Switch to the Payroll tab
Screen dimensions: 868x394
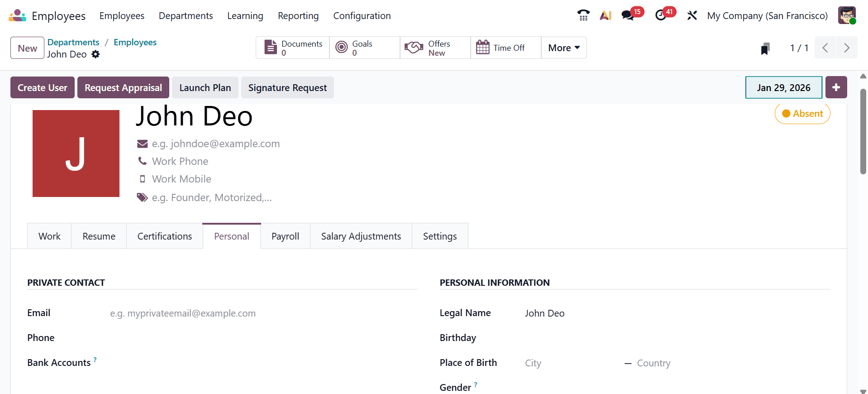tap(285, 236)
